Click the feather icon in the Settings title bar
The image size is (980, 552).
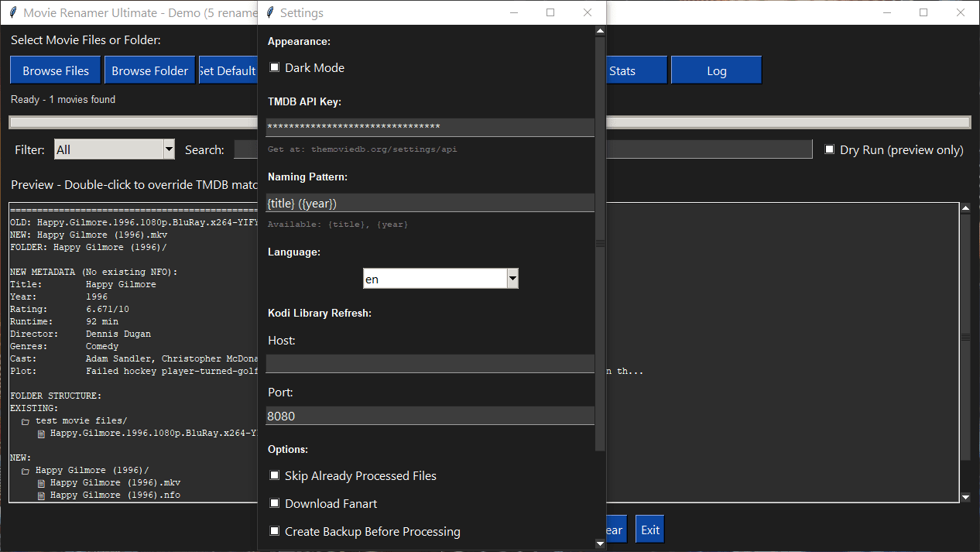coord(269,12)
